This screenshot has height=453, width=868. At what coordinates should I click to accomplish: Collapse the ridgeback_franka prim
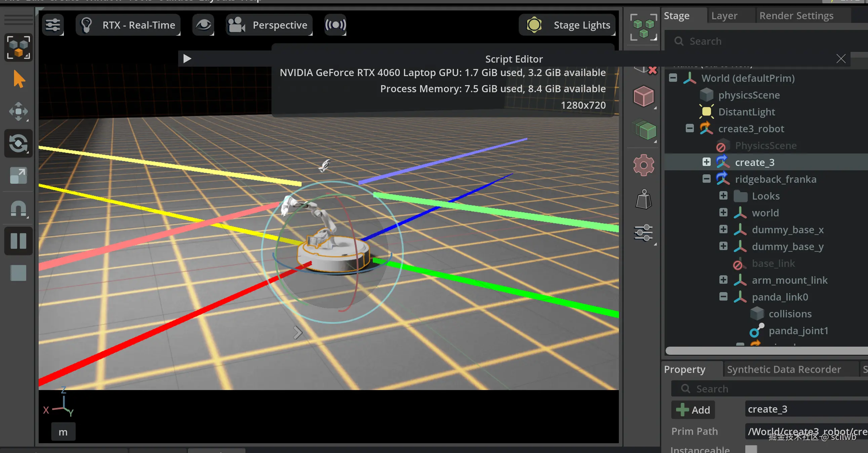pos(706,179)
